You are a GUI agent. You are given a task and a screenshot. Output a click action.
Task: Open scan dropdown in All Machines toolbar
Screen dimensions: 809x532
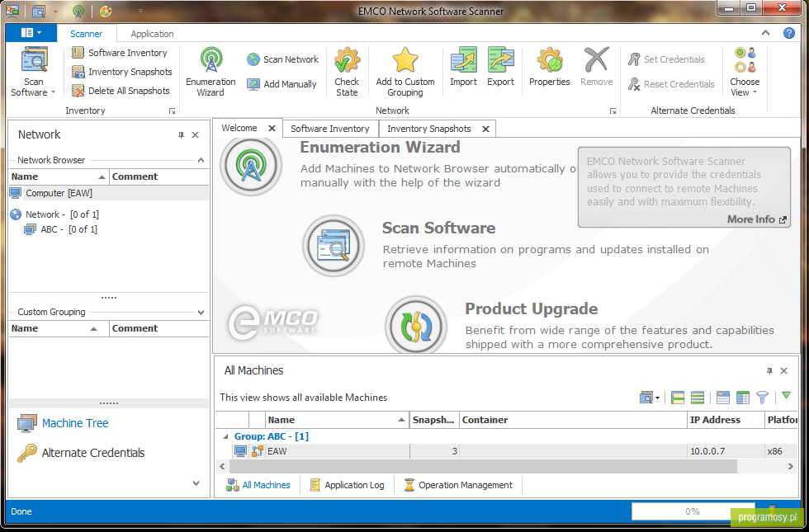click(650, 398)
